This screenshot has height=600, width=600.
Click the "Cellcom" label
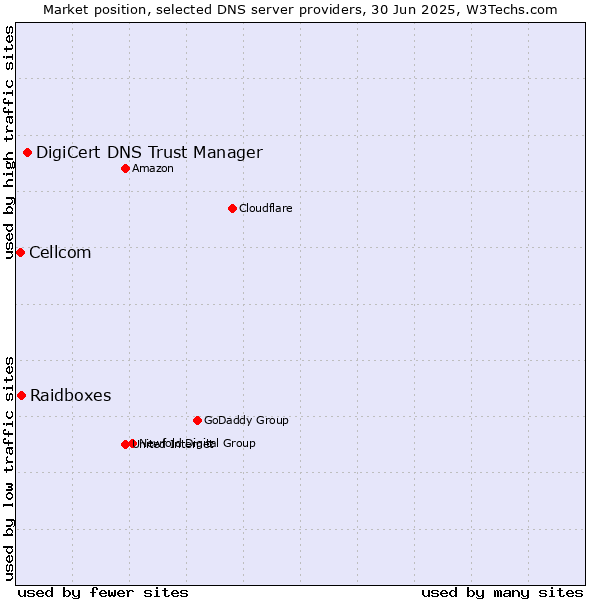pos(60,253)
